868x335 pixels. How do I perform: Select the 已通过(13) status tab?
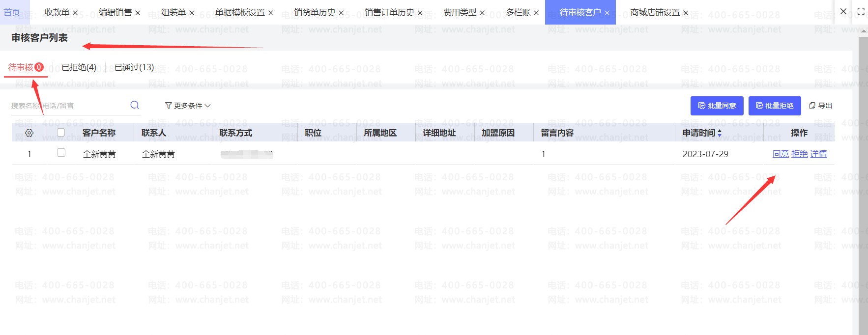click(134, 67)
